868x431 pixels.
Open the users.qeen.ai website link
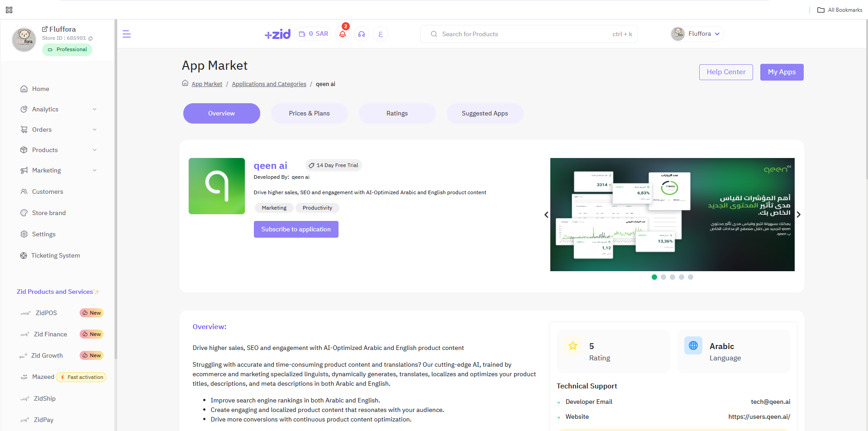759,417
